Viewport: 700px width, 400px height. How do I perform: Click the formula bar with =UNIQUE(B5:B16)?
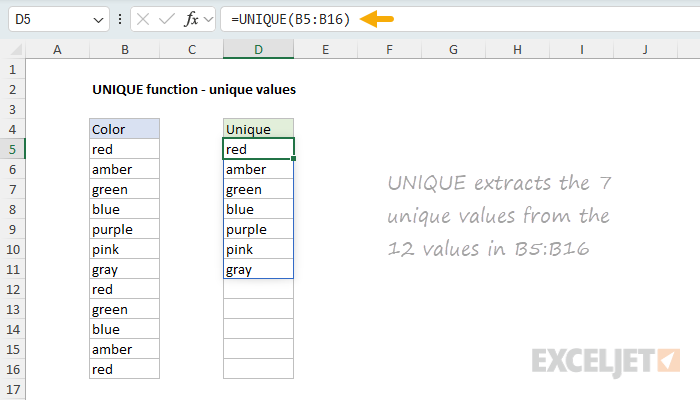pyautogui.click(x=460, y=19)
